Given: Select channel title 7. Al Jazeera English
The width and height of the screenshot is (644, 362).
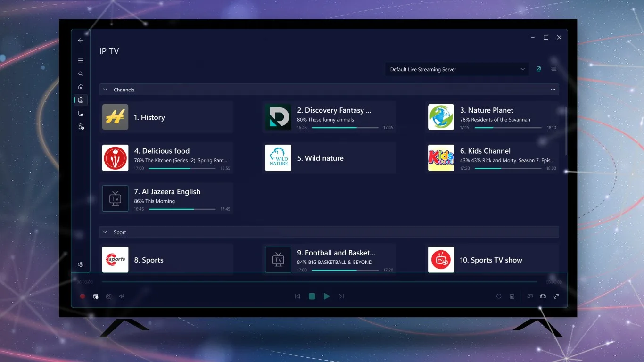Looking at the screenshot, I should coord(167,192).
